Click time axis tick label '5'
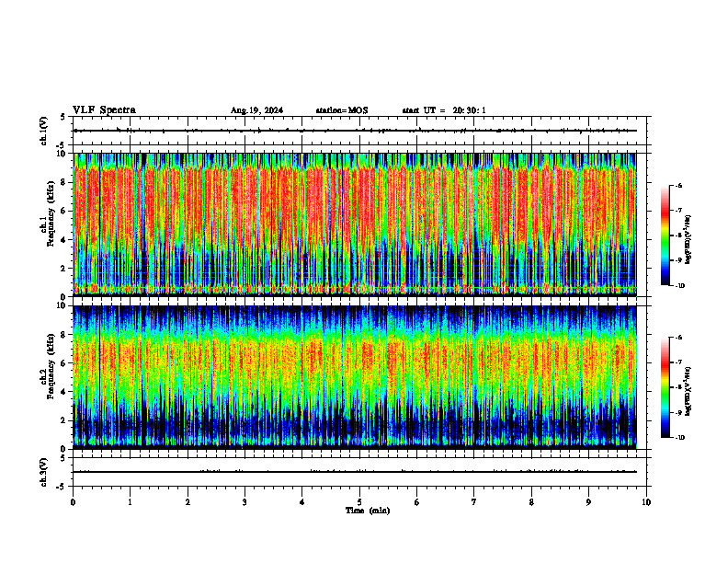728x563 pixels. [x=359, y=502]
